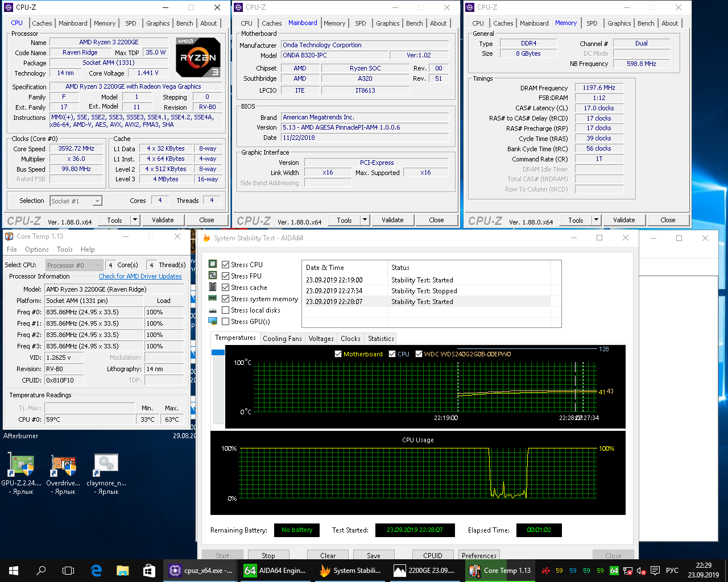The image size is (728, 582).
Task: Click the RUS input language indicator
Action: pyautogui.click(x=672, y=571)
